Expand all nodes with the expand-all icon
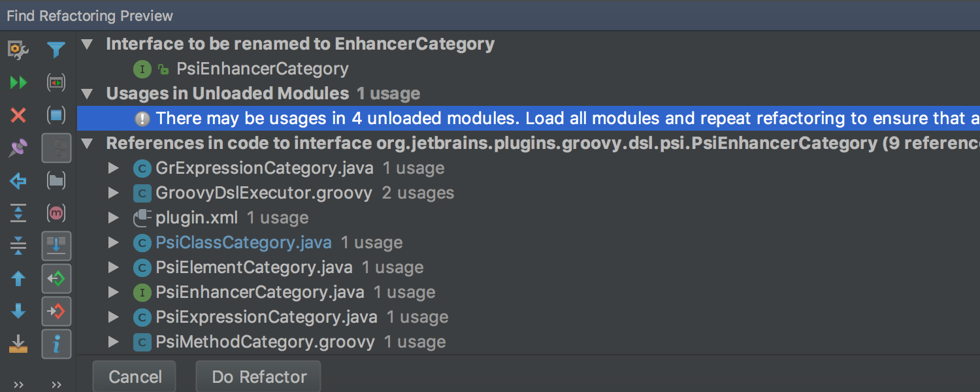The height and width of the screenshot is (392, 980). click(18, 213)
